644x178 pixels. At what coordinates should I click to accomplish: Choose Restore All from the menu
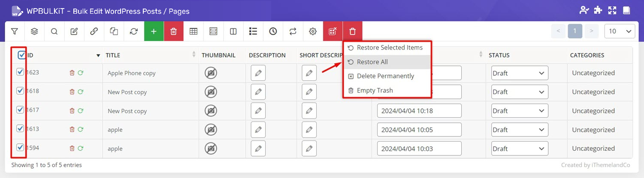387,62
